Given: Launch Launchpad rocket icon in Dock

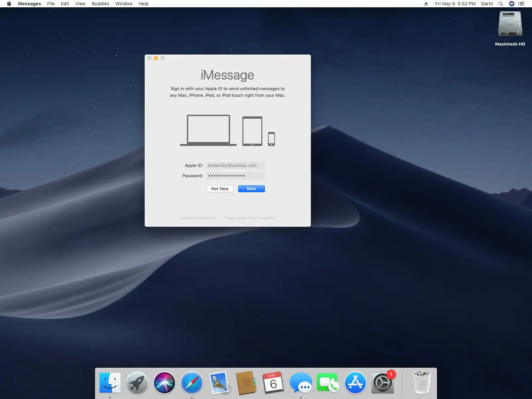Looking at the screenshot, I should tap(137, 383).
